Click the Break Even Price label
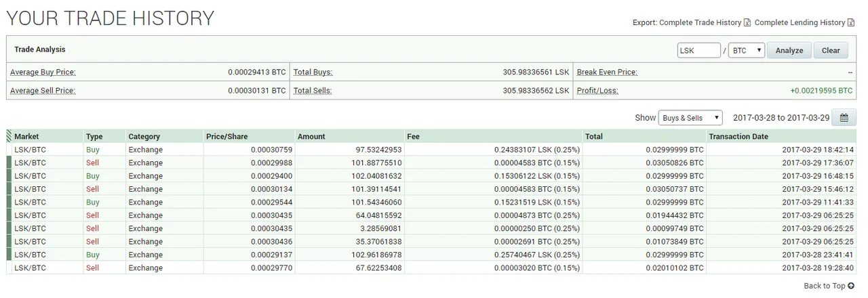The image size is (868, 298). pos(607,72)
